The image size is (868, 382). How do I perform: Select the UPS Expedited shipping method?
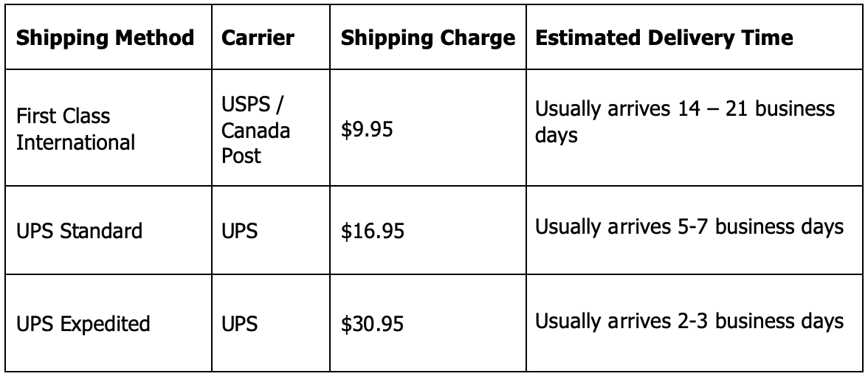click(x=83, y=323)
